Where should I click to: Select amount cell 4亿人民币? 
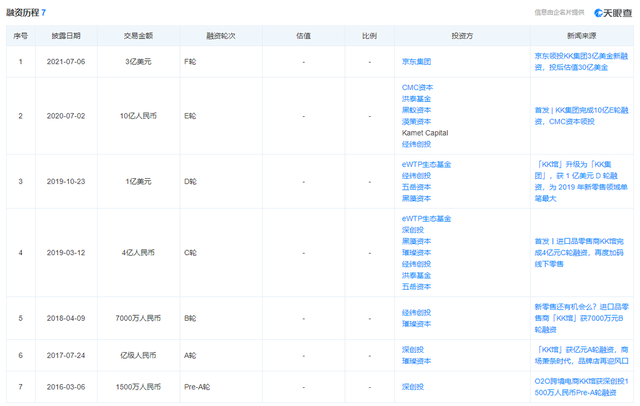138,253
